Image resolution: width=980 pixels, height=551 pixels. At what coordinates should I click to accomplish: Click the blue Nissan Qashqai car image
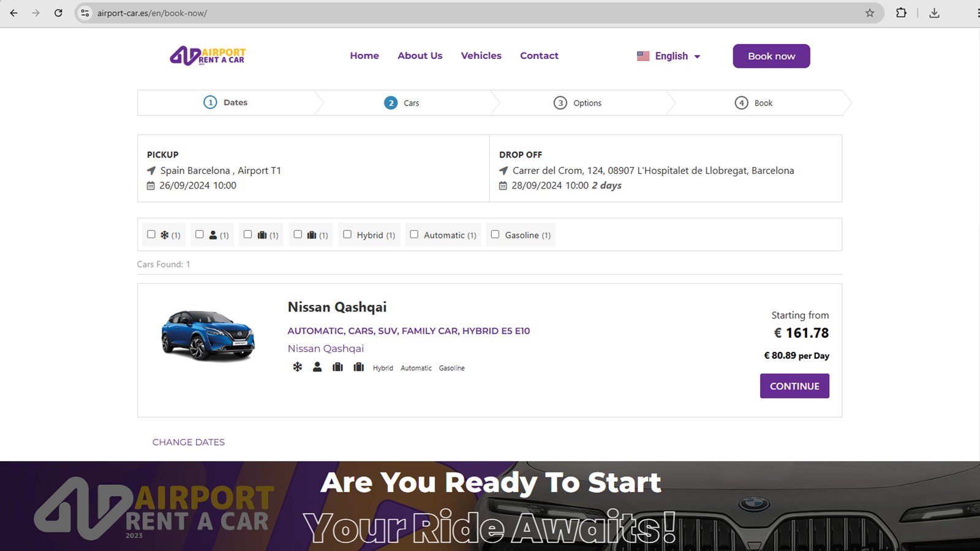208,335
